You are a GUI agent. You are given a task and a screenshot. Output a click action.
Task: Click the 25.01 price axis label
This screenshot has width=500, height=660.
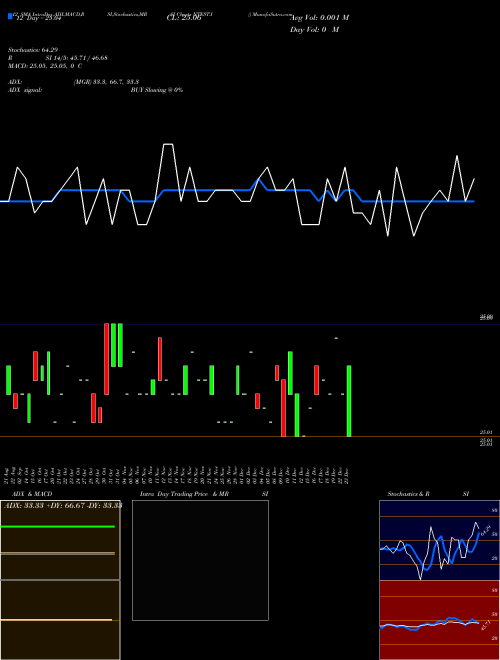(x=486, y=432)
